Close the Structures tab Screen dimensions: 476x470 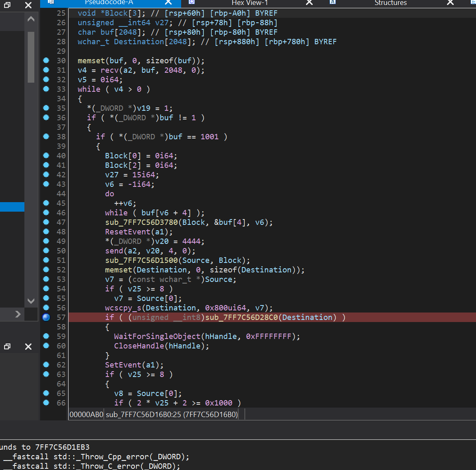coord(450,3)
